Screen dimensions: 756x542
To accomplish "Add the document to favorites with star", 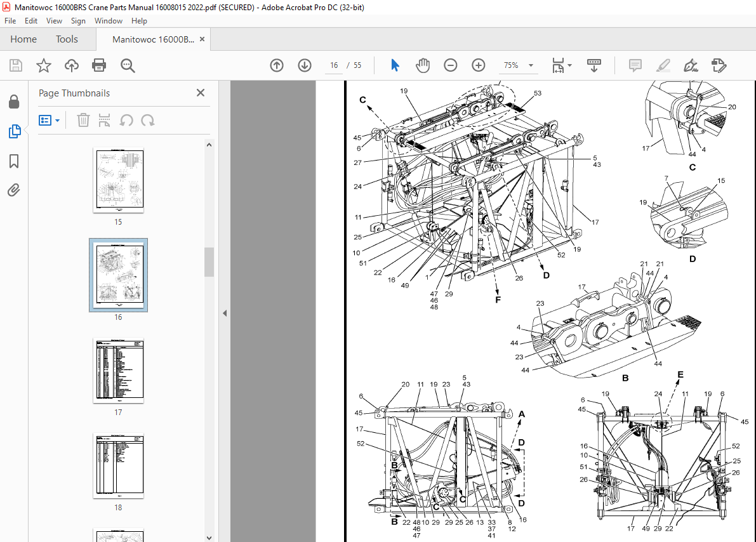I will 44,65.
